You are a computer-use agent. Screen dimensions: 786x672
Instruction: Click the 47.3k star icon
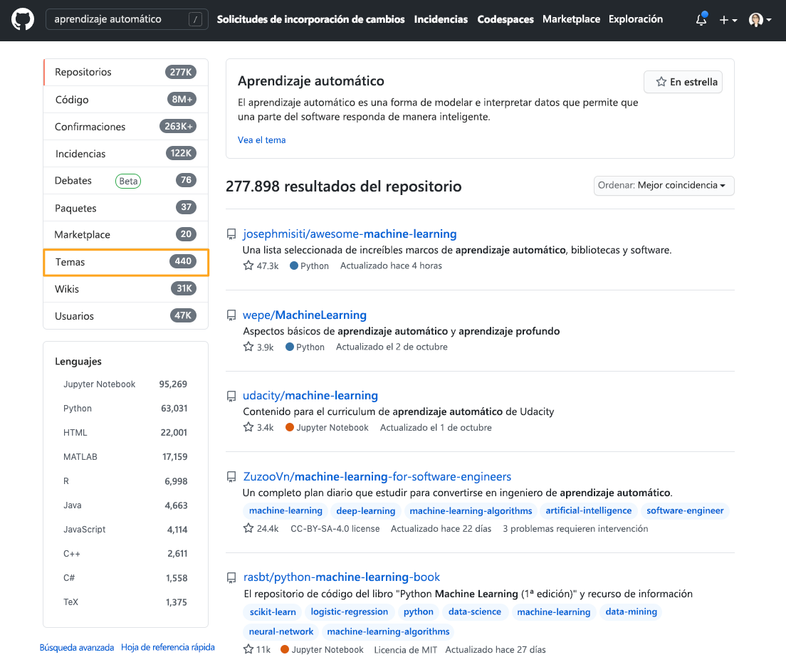point(248,265)
